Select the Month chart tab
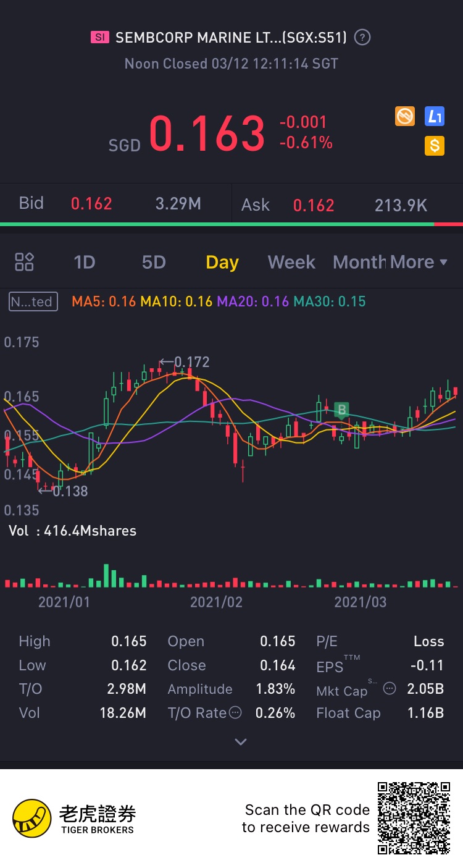The height and width of the screenshot is (868, 463). tap(359, 262)
